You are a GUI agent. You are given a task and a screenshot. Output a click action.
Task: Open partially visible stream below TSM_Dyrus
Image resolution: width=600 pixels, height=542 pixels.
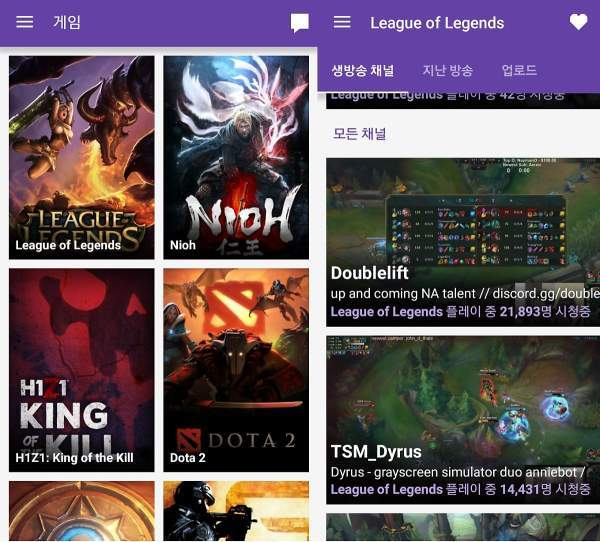click(463, 527)
